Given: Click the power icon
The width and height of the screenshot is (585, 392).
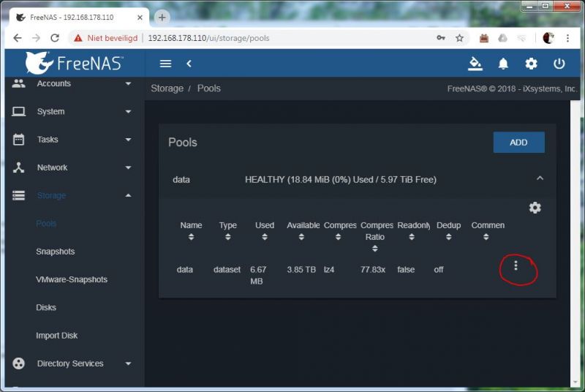Looking at the screenshot, I should [559, 64].
